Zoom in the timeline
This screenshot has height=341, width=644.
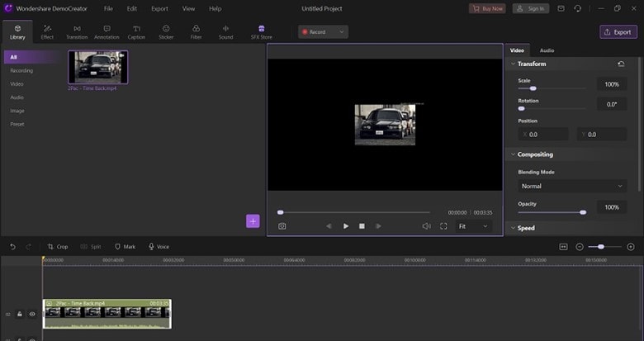[631, 247]
